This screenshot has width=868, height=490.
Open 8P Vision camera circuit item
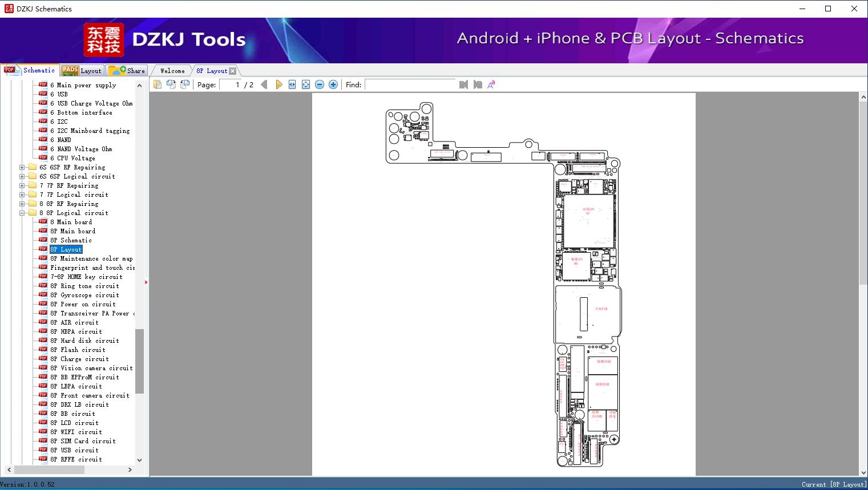coord(91,368)
